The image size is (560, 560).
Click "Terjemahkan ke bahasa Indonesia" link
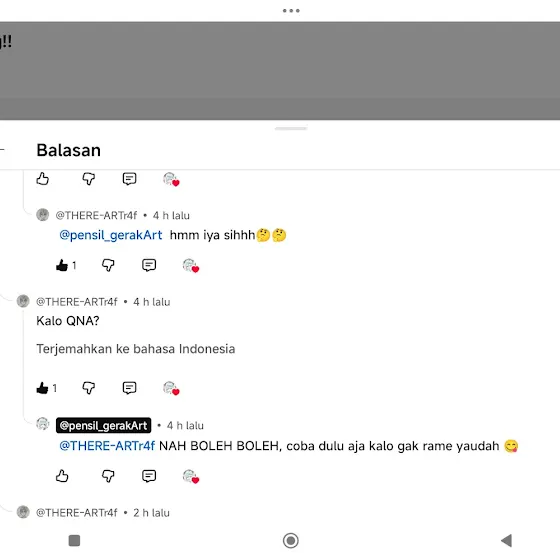tap(136, 349)
